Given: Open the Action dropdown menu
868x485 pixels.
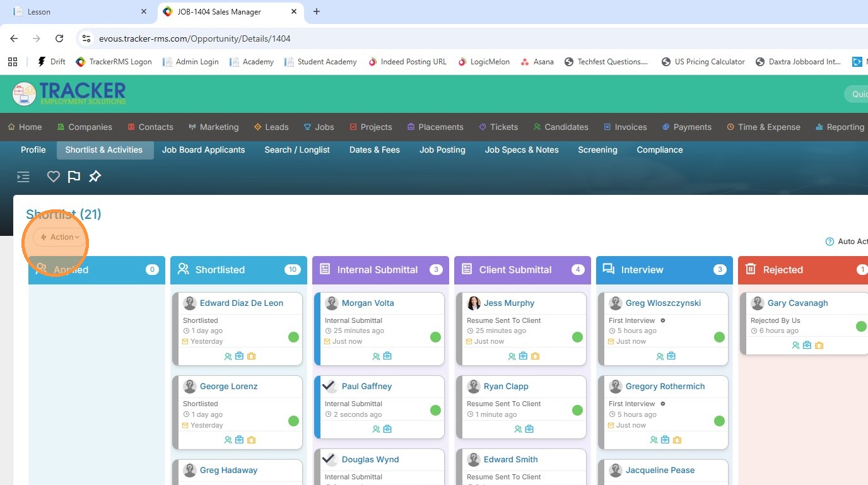Looking at the screenshot, I should tap(61, 237).
